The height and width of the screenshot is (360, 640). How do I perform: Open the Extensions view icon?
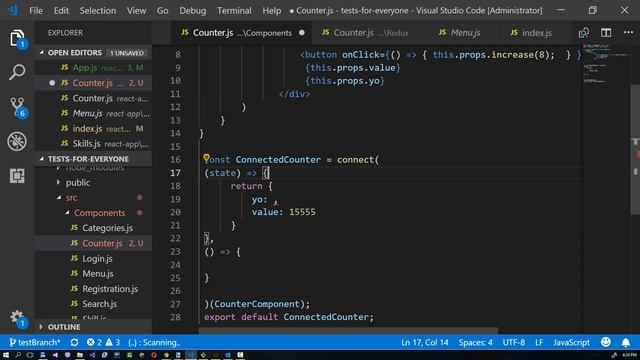pyautogui.click(x=17, y=176)
